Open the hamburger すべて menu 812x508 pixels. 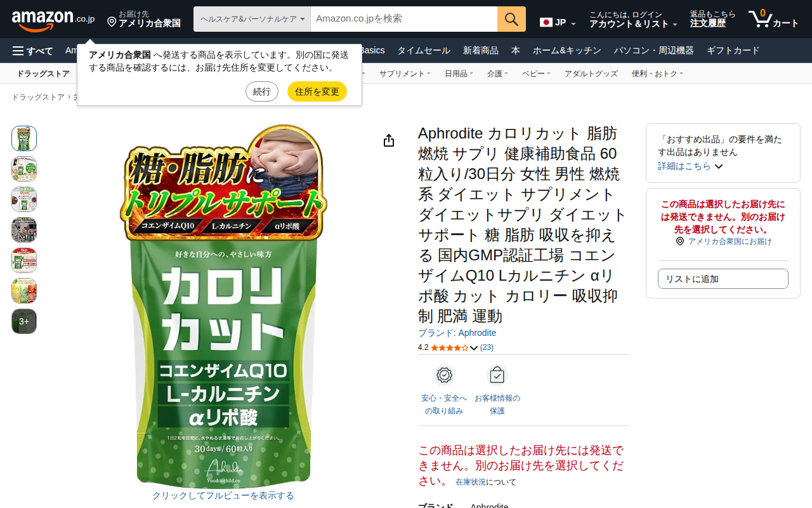coord(32,51)
